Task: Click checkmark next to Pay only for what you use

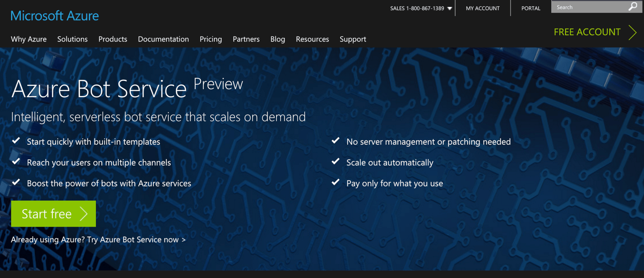Action: (x=336, y=182)
